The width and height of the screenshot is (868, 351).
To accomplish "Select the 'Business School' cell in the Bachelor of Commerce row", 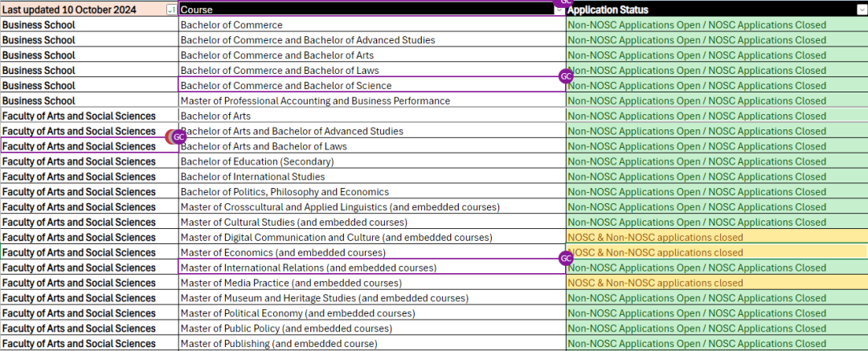I will tap(89, 25).
